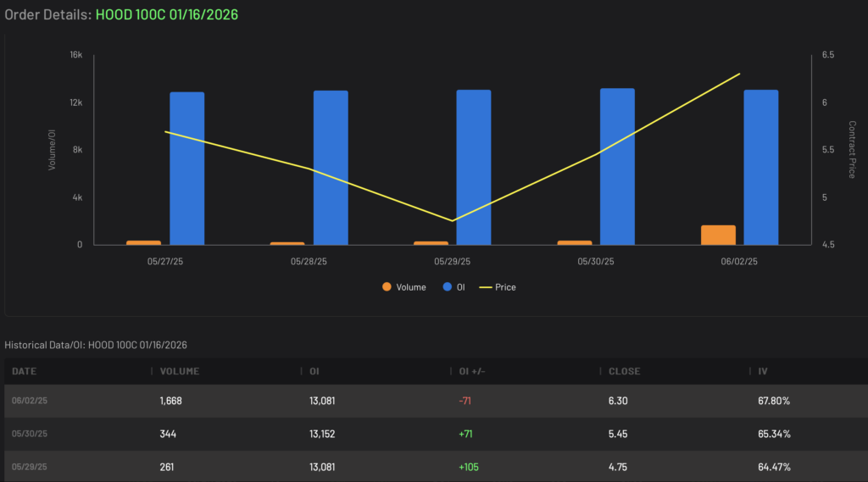Click the green +71 OI change
This screenshot has width=868, height=482.
[x=465, y=434]
